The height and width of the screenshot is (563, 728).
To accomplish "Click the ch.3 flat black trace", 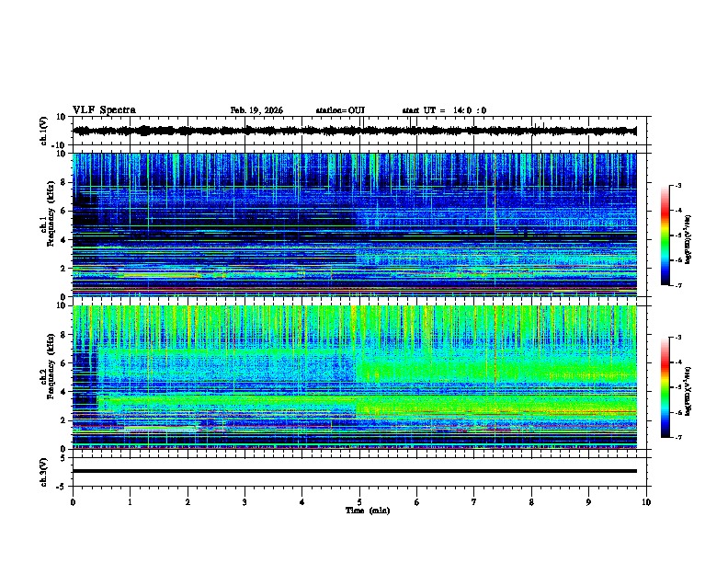I will coord(355,471).
